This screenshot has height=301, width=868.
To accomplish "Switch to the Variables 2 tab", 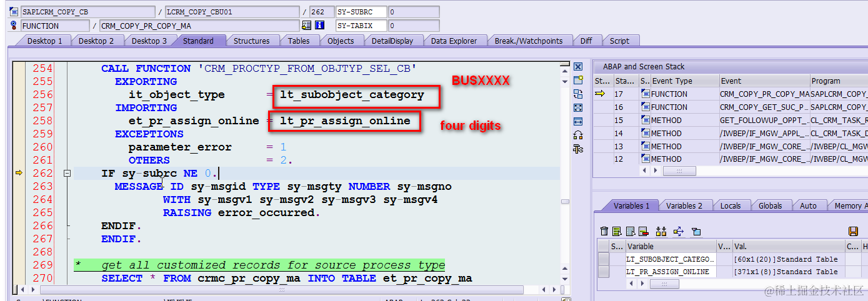I will pos(684,205).
